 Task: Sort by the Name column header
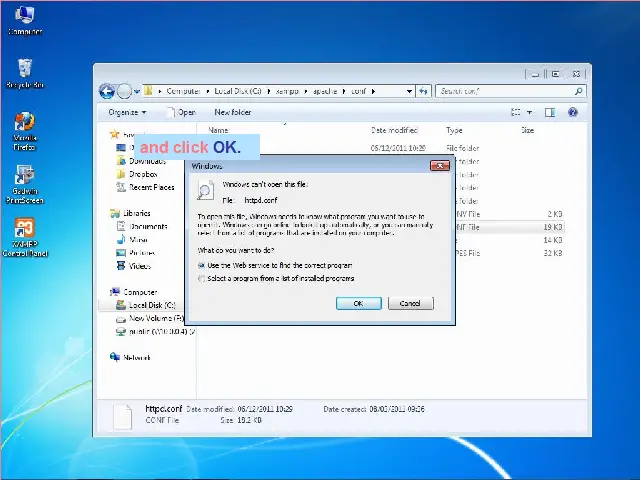click(218, 130)
